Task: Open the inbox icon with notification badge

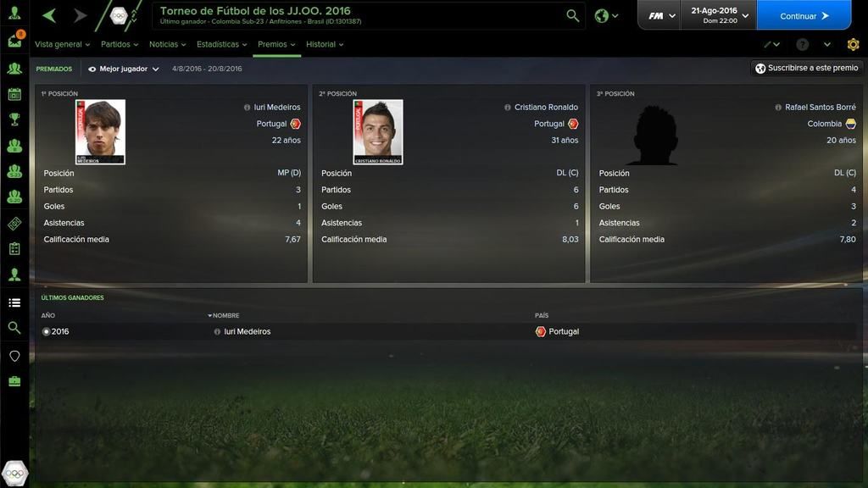Action: (15, 40)
